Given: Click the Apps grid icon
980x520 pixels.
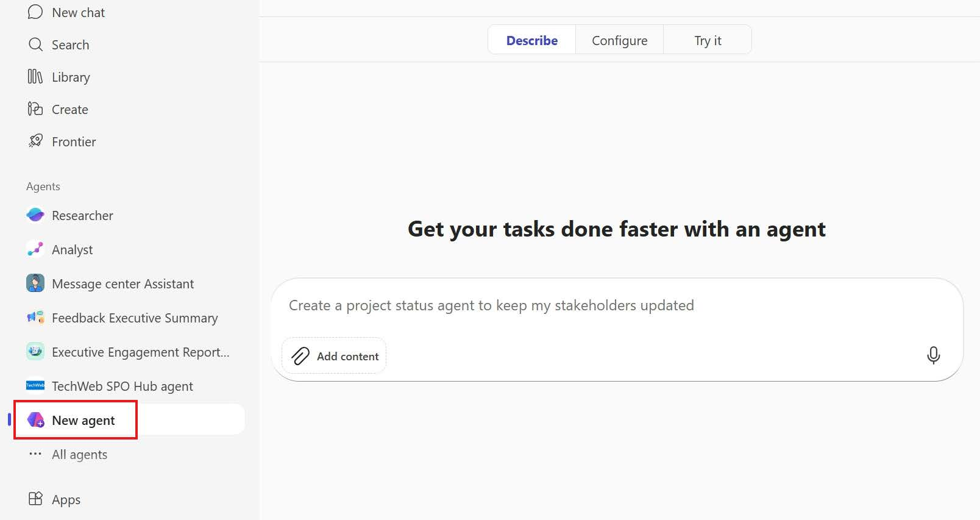Looking at the screenshot, I should 35,499.
